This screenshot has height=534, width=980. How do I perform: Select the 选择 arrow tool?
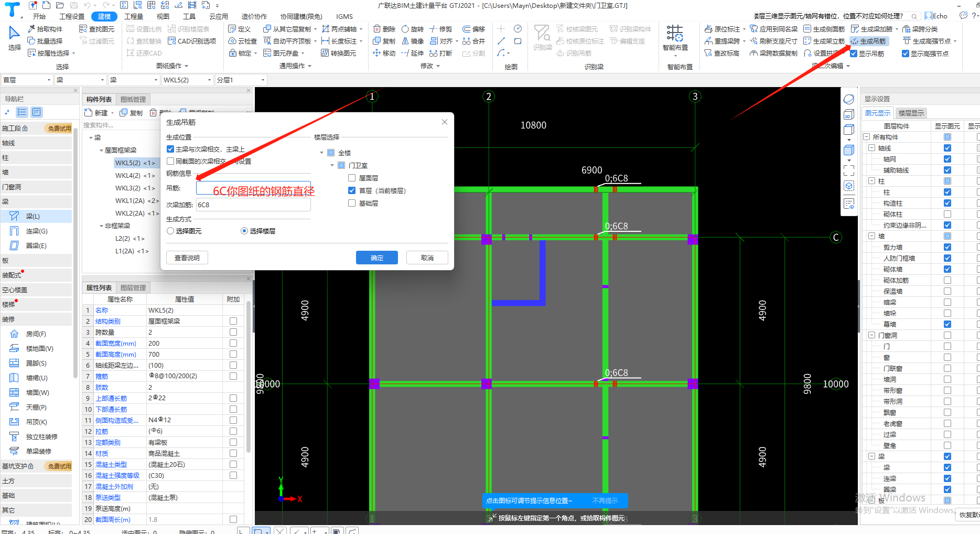(15, 38)
